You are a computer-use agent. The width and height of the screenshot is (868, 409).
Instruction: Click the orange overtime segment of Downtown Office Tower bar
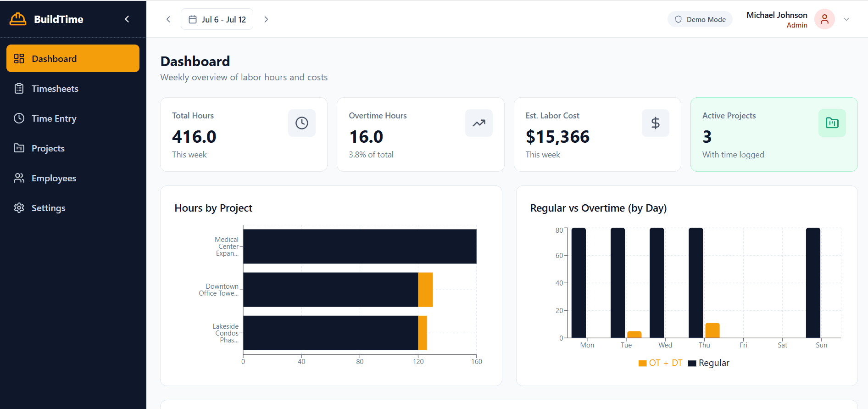[425, 290]
